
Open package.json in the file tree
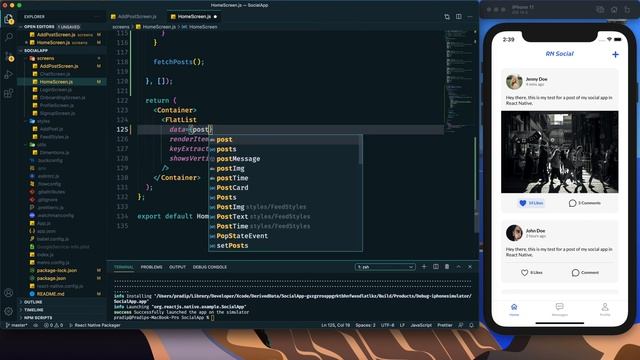pyautogui.click(x=51, y=278)
